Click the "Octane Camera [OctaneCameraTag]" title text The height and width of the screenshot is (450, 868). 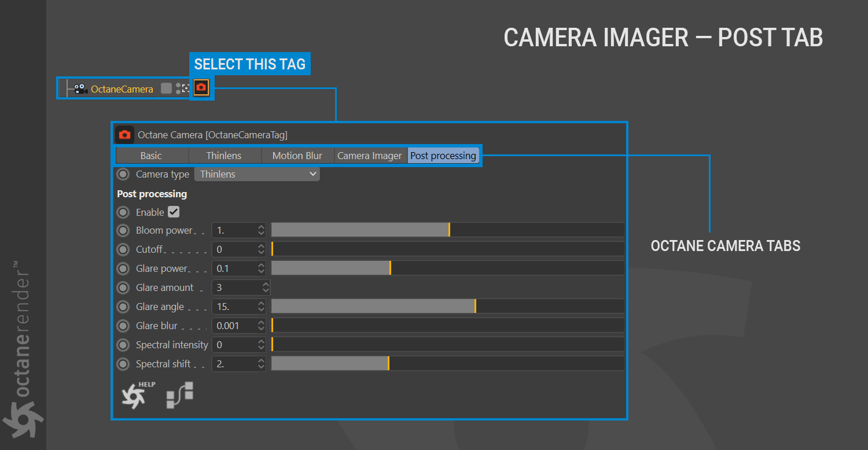tap(212, 135)
